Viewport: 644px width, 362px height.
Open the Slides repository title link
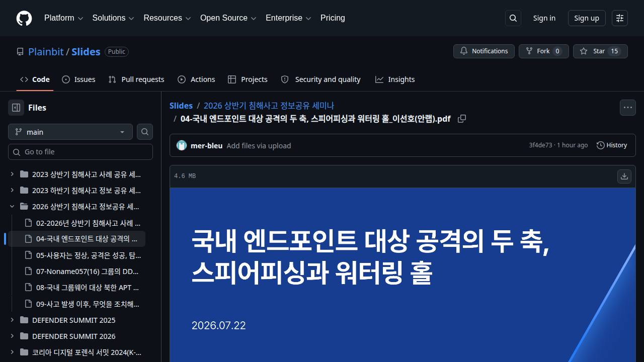click(86, 52)
